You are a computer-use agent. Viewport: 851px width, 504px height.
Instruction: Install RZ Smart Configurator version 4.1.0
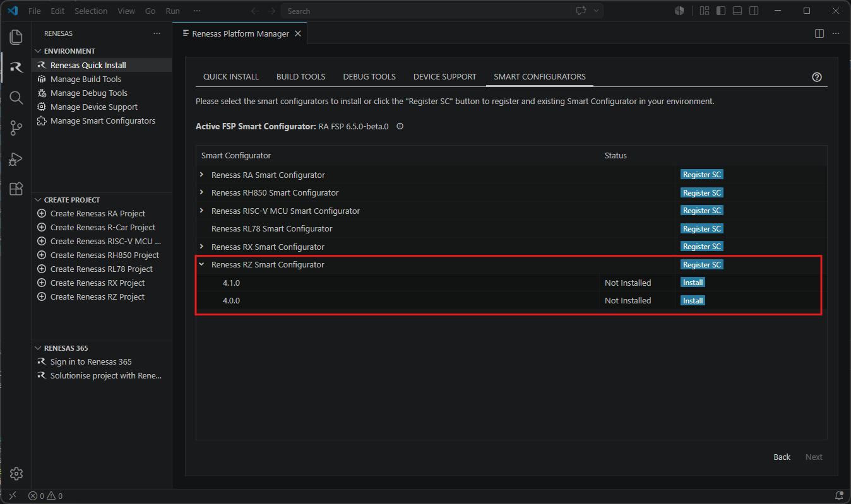point(693,283)
